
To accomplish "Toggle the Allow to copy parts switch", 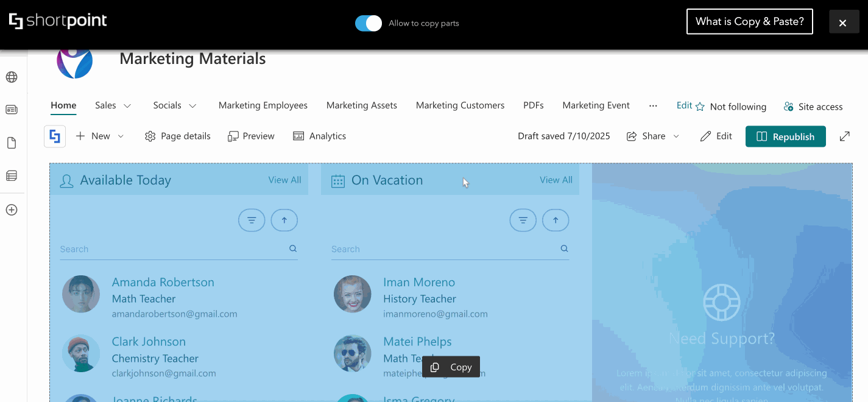I will pos(369,23).
